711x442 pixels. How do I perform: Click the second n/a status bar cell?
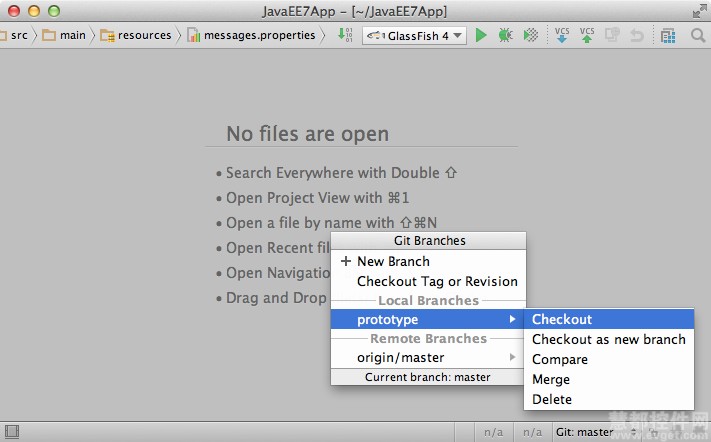[x=532, y=432]
